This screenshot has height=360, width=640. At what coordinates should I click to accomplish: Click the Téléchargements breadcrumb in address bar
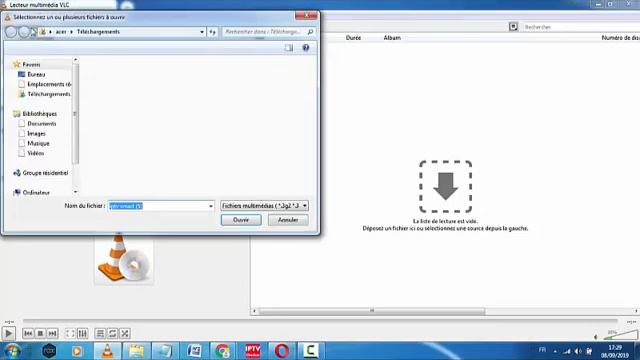pyautogui.click(x=98, y=31)
